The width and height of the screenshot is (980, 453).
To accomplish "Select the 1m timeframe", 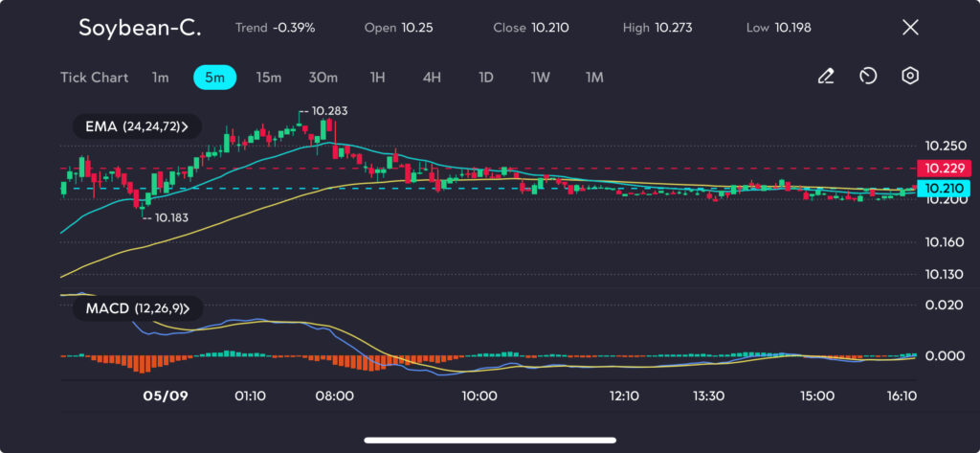I will (160, 78).
